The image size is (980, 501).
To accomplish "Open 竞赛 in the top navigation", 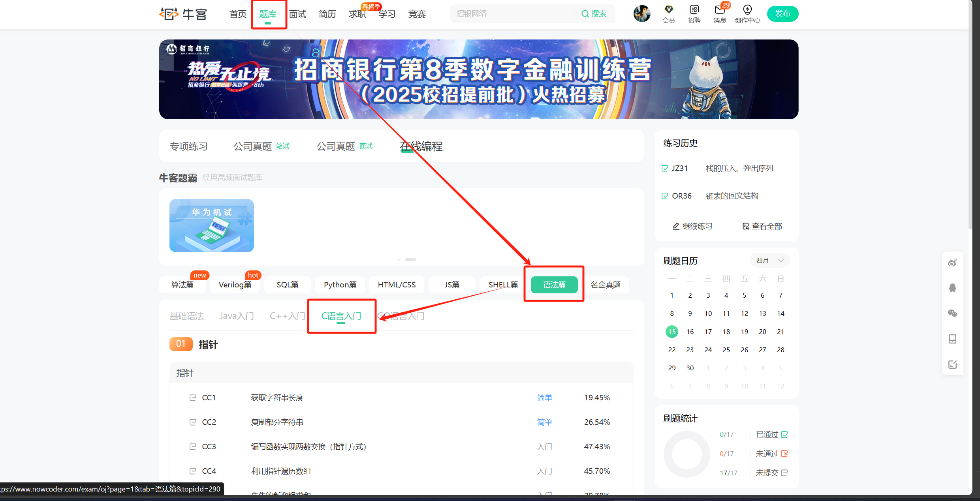I will coord(417,14).
